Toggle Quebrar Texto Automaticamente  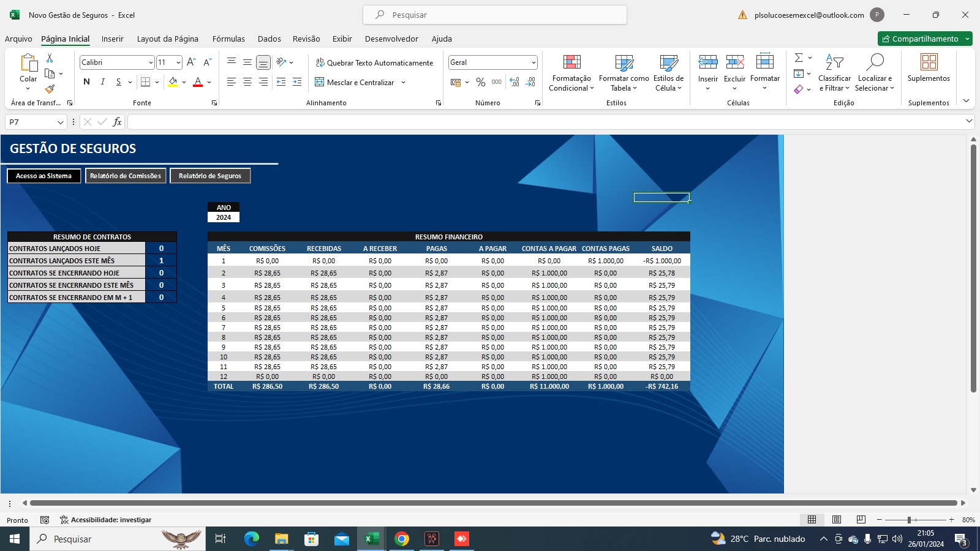click(x=374, y=62)
